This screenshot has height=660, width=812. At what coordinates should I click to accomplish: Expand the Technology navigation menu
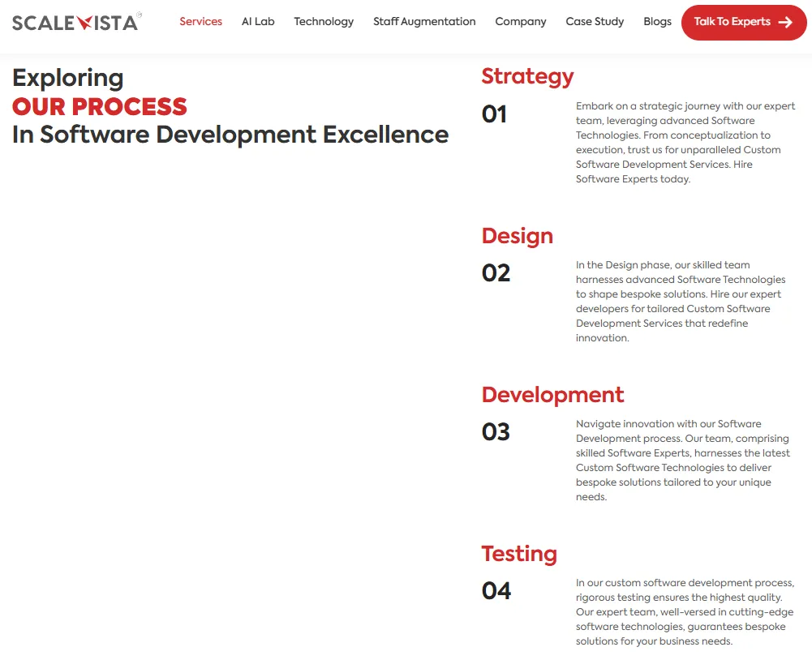coord(324,22)
